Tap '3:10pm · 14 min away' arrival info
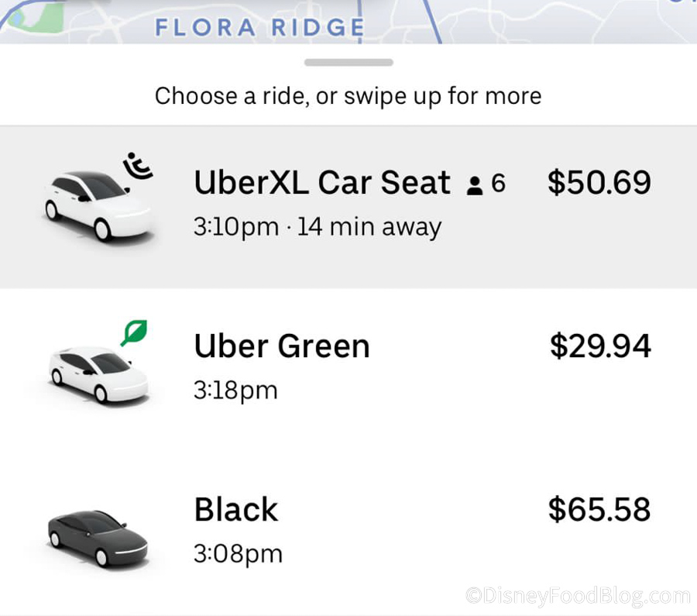Screen dimensions: 697x616 tap(318, 227)
